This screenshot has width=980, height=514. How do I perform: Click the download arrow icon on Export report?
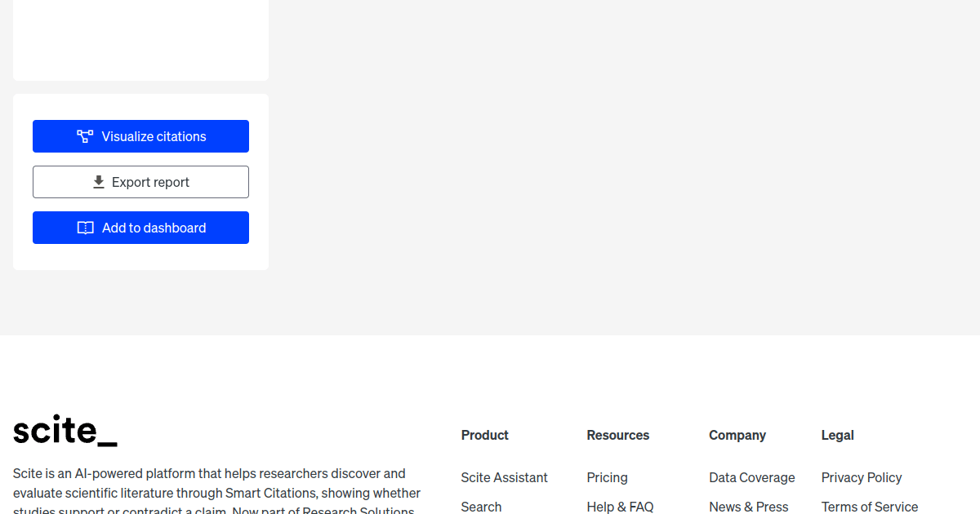[98, 181]
